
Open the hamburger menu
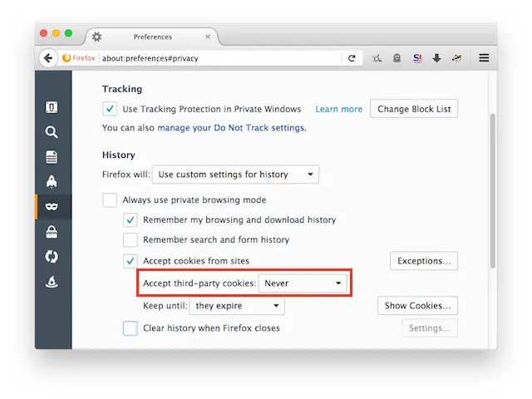(x=484, y=58)
